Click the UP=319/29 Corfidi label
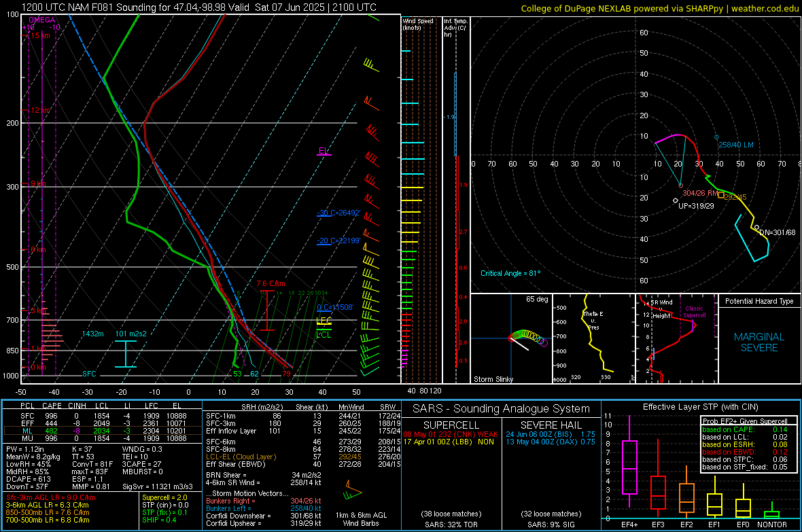This screenshot has width=802, height=532. coord(696,206)
